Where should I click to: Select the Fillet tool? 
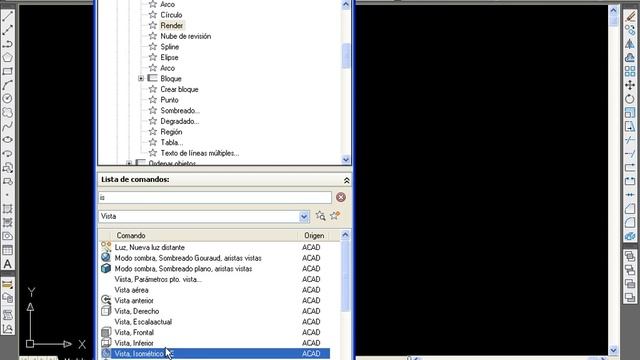point(630,223)
